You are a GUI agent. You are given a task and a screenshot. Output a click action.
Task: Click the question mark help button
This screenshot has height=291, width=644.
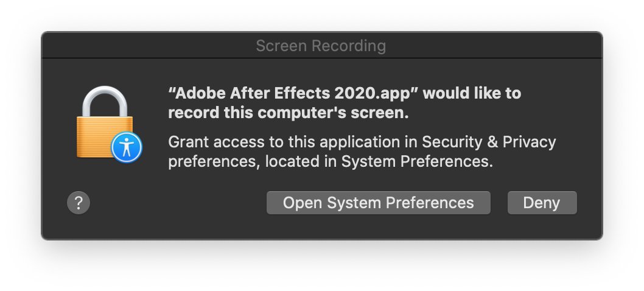pyautogui.click(x=79, y=203)
